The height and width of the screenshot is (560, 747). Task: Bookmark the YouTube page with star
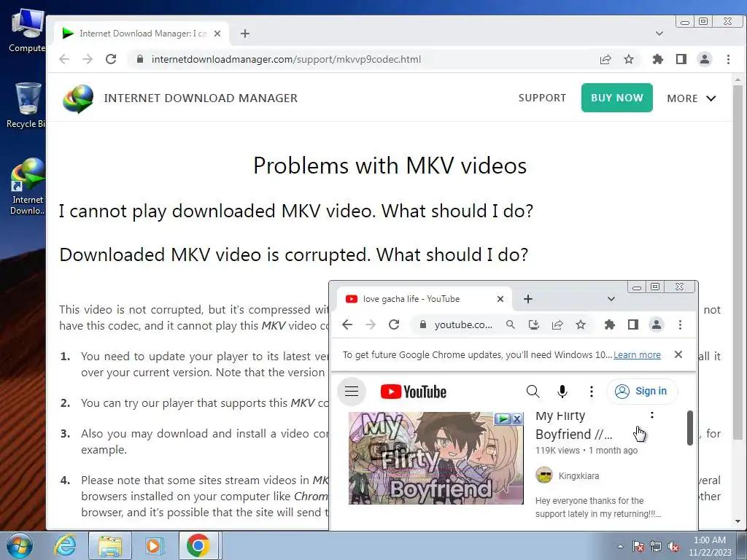(581, 324)
